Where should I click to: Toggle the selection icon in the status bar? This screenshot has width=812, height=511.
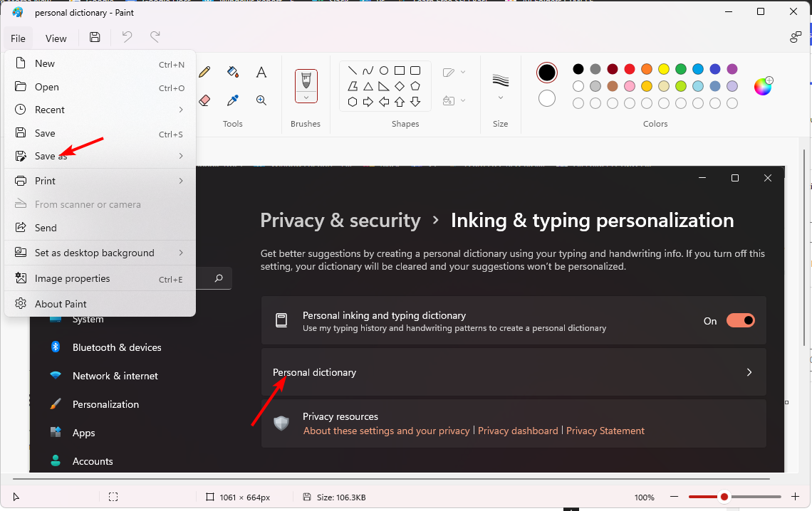113,497
